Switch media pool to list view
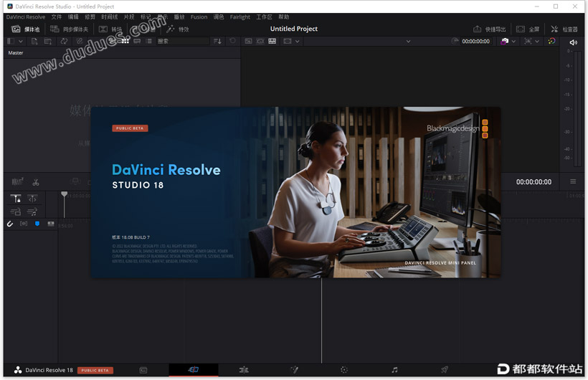The image size is (588, 380). tap(149, 42)
